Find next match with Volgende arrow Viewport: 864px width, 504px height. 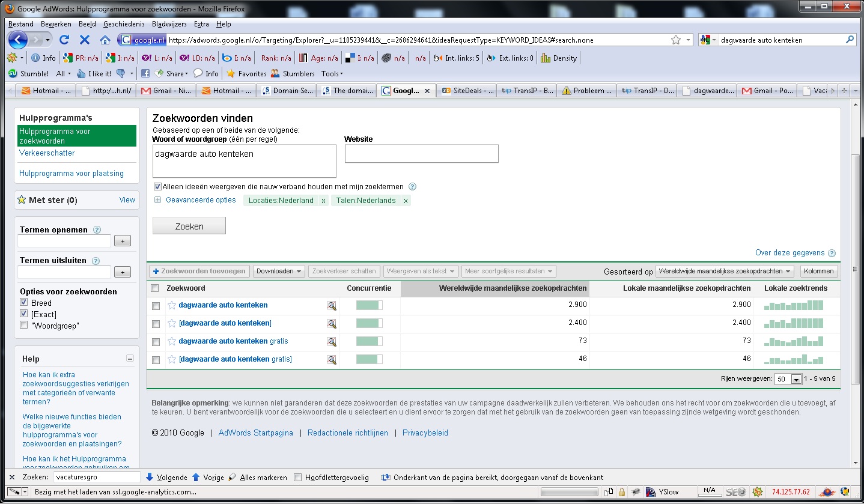[x=166, y=478]
